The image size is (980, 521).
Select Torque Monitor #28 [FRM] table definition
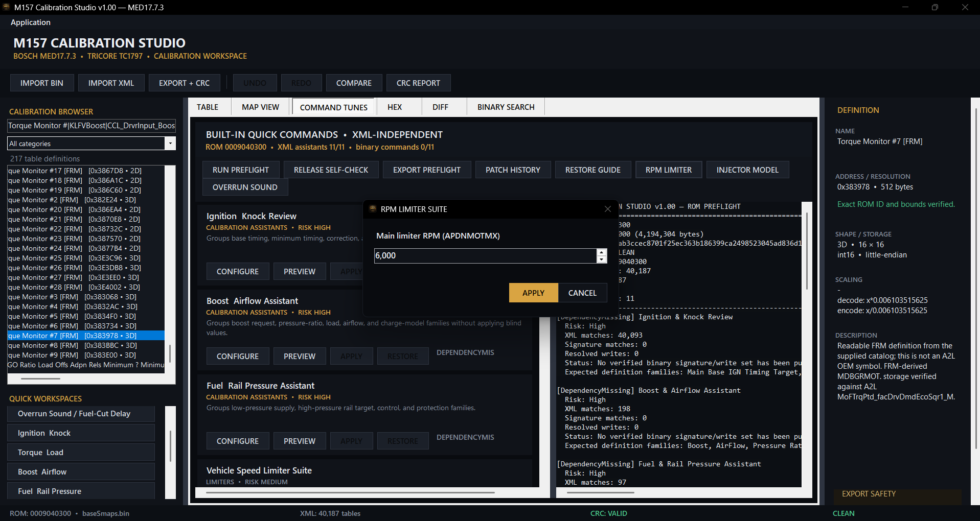pyautogui.click(x=86, y=287)
